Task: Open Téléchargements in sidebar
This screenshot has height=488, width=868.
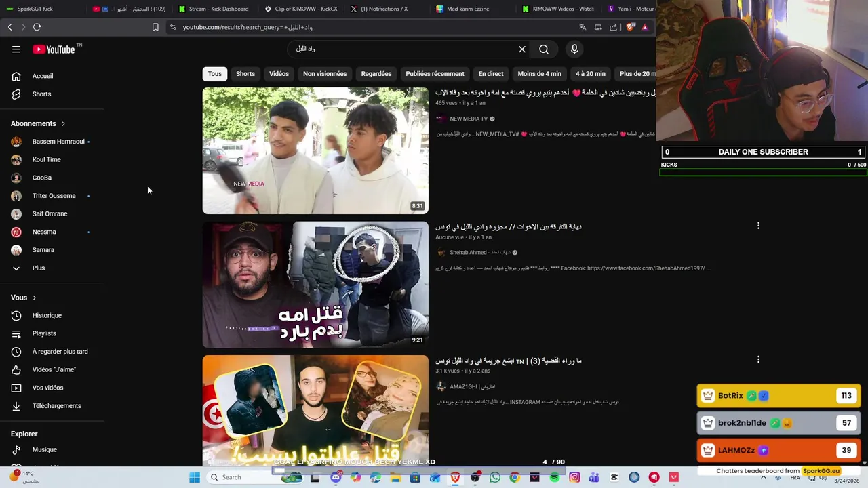Action: click(56, 406)
